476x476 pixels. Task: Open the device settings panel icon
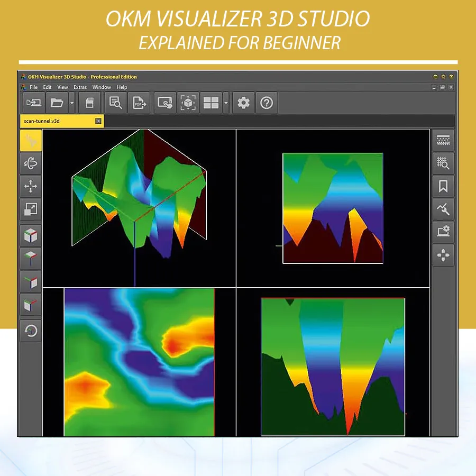tap(443, 232)
